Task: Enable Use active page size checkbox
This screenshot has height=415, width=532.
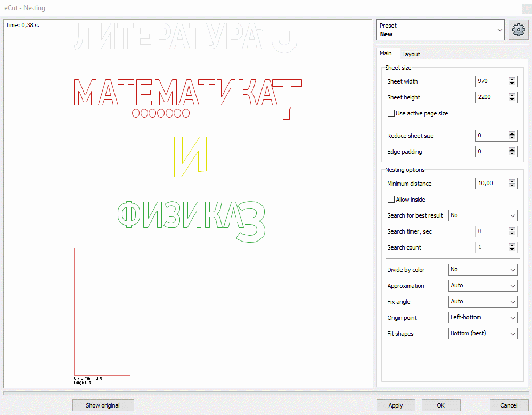Action: pyautogui.click(x=391, y=113)
